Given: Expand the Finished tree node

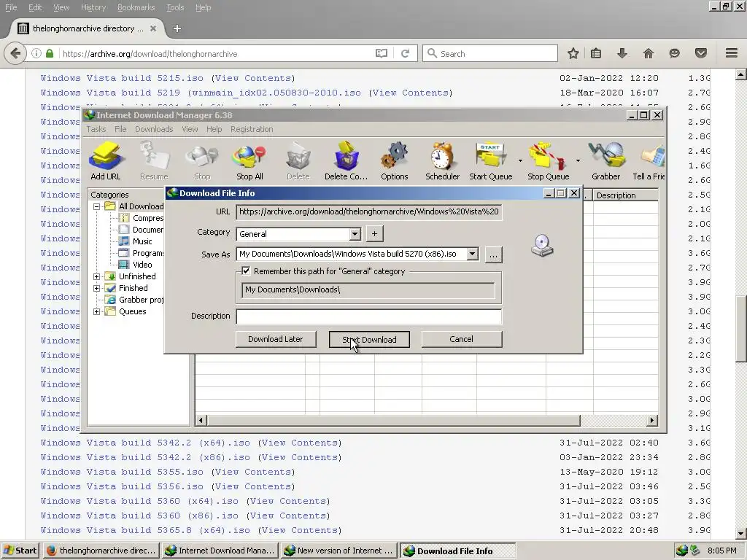Looking at the screenshot, I should [97, 288].
